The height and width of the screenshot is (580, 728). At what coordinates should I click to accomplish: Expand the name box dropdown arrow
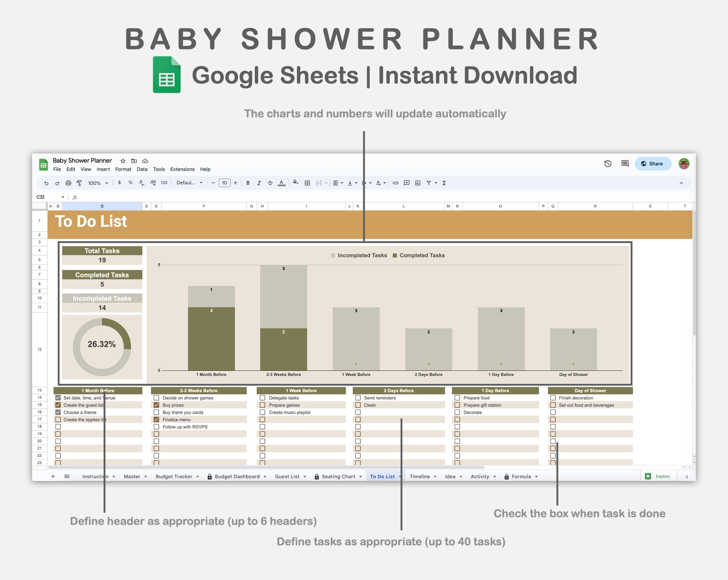pyautogui.click(x=63, y=197)
